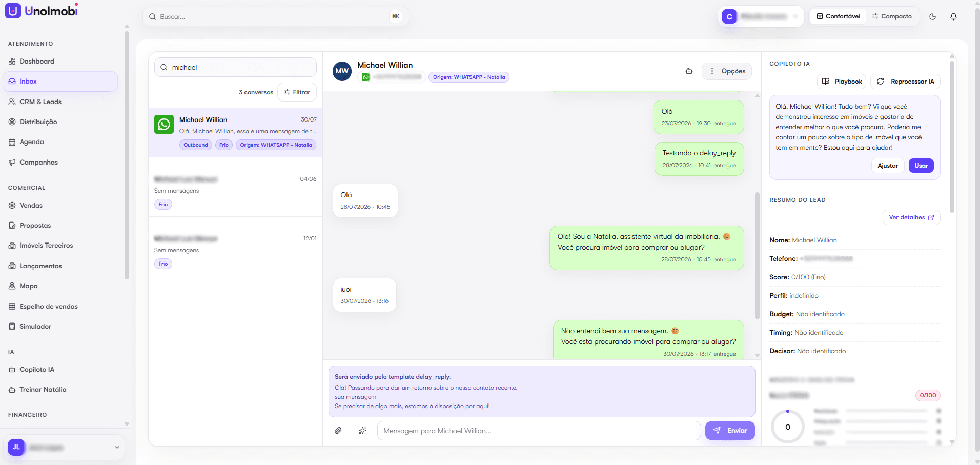The height and width of the screenshot is (465, 980).
Task: Open Mapa in sidebar
Action: (60, 286)
